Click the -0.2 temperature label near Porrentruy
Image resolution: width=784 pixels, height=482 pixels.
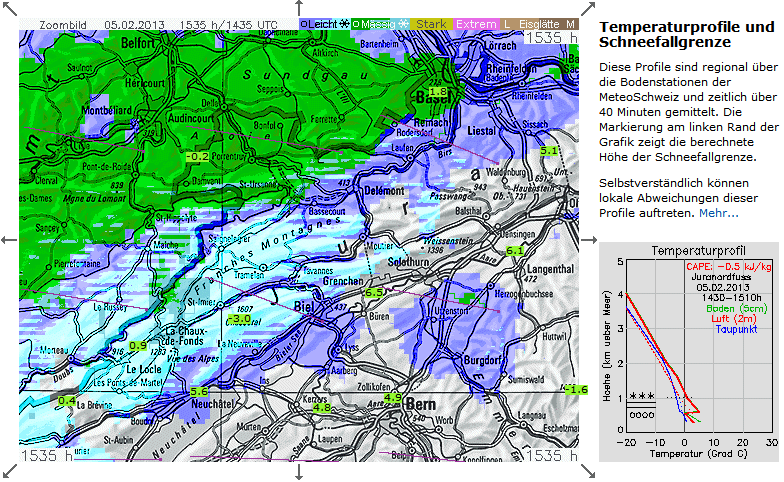point(197,156)
